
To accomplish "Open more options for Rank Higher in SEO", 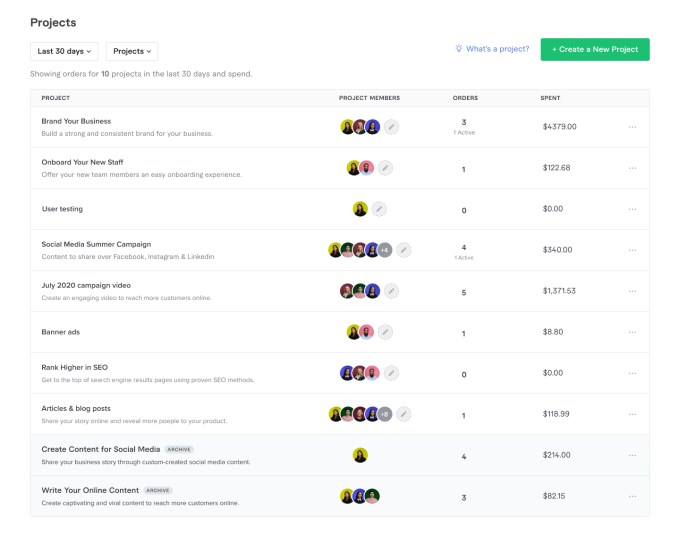I will click(632, 373).
